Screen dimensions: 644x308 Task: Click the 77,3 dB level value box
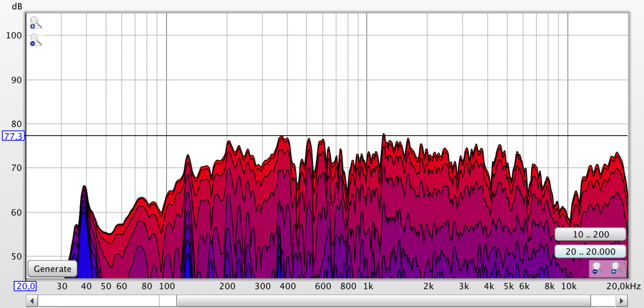pyautogui.click(x=13, y=136)
